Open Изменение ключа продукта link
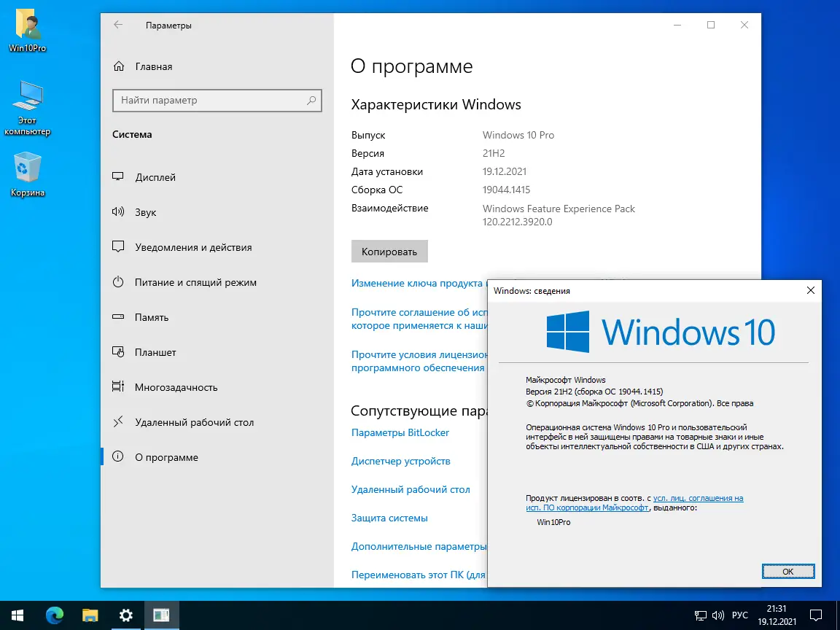The image size is (840, 630). point(419,283)
